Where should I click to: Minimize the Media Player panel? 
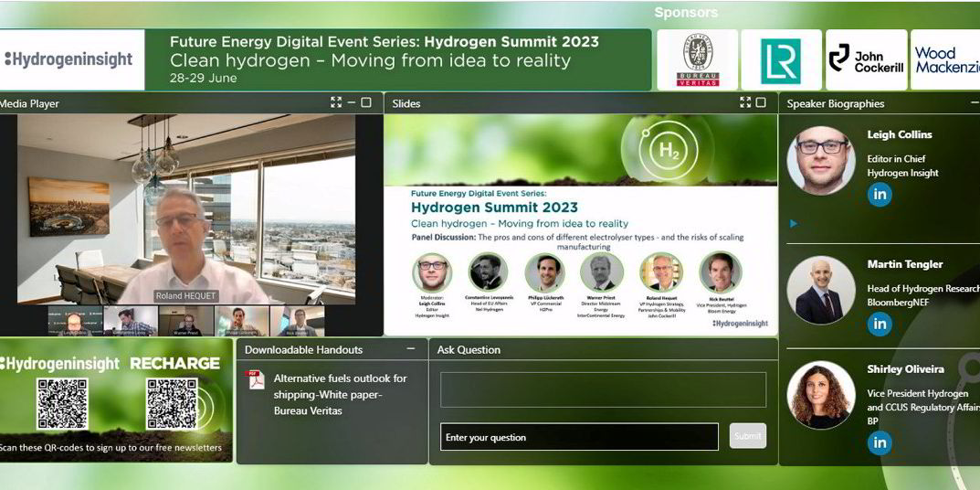[x=352, y=102]
